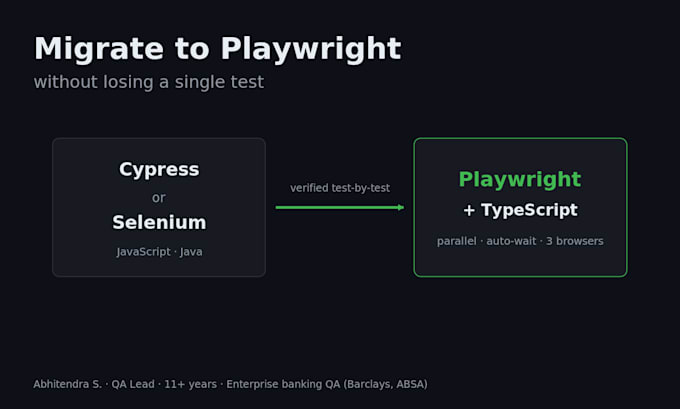Click the green arrow between boxes
The image size is (680, 409).
click(x=340, y=207)
